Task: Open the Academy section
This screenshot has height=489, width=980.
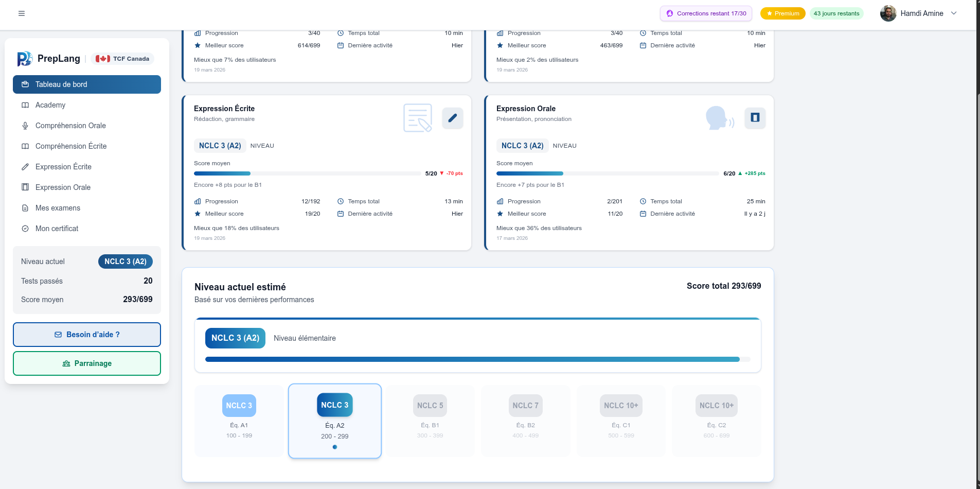Action: click(x=50, y=105)
